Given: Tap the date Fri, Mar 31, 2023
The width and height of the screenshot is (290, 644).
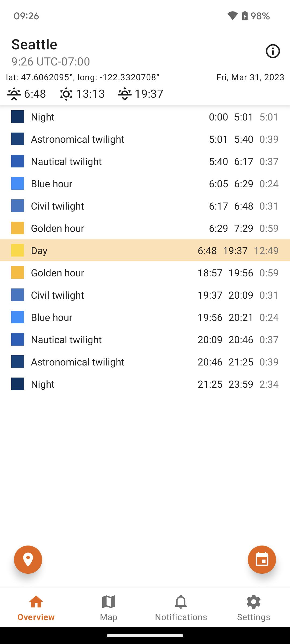Looking at the screenshot, I should [250, 77].
